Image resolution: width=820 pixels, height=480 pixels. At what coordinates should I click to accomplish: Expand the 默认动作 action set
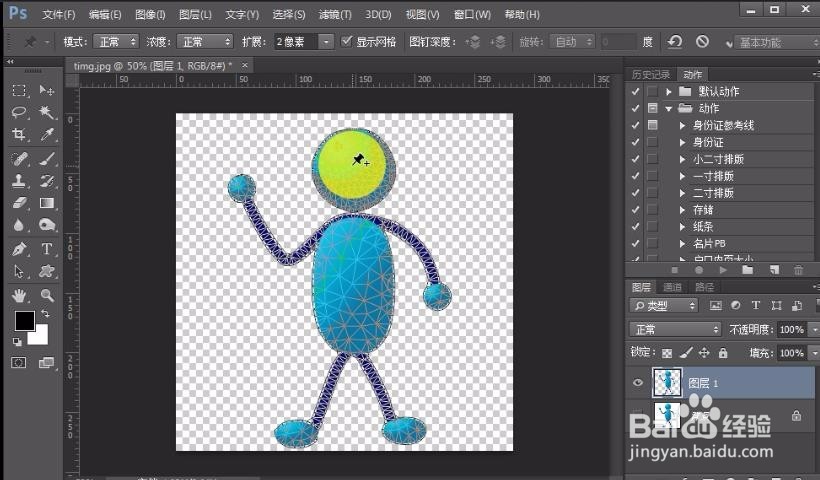[x=668, y=92]
